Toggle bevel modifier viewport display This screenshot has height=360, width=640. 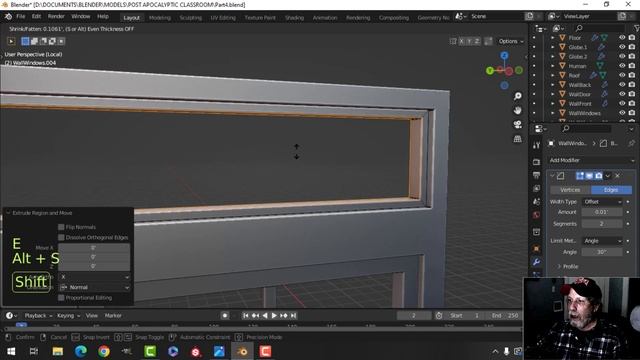coord(589,176)
